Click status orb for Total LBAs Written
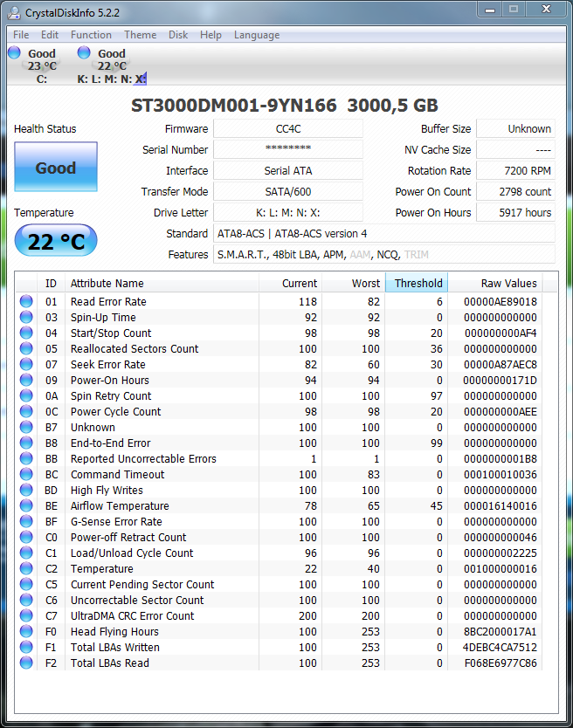This screenshot has height=728, width=573. pos(26,647)
